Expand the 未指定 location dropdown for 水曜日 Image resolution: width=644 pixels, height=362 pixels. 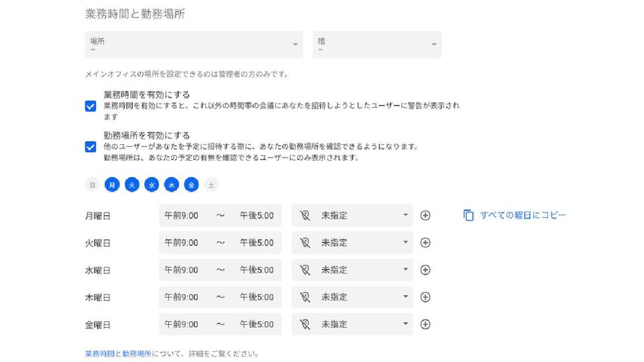click(352, 269)
